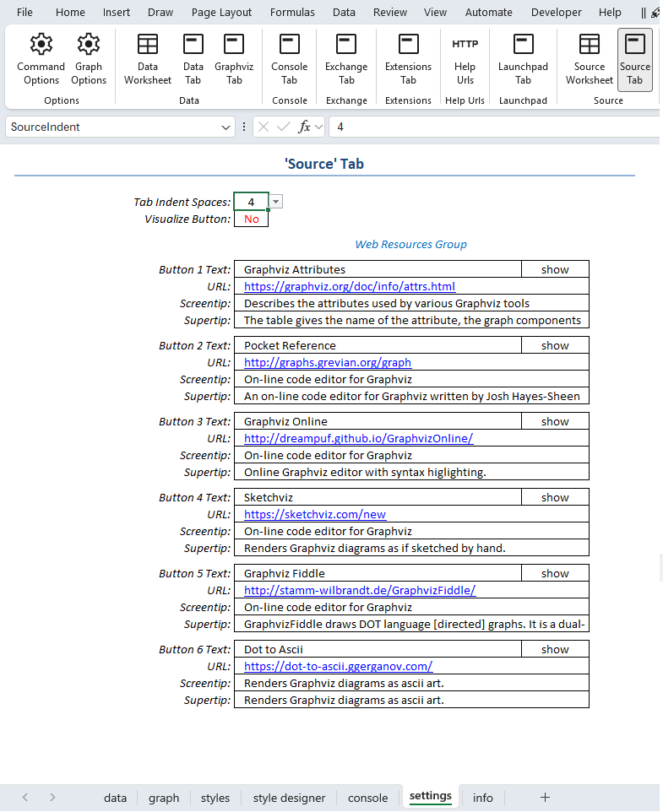
Task: Open the stamm-wilbrandt GraphvizFiddle link
Action: 360,590
